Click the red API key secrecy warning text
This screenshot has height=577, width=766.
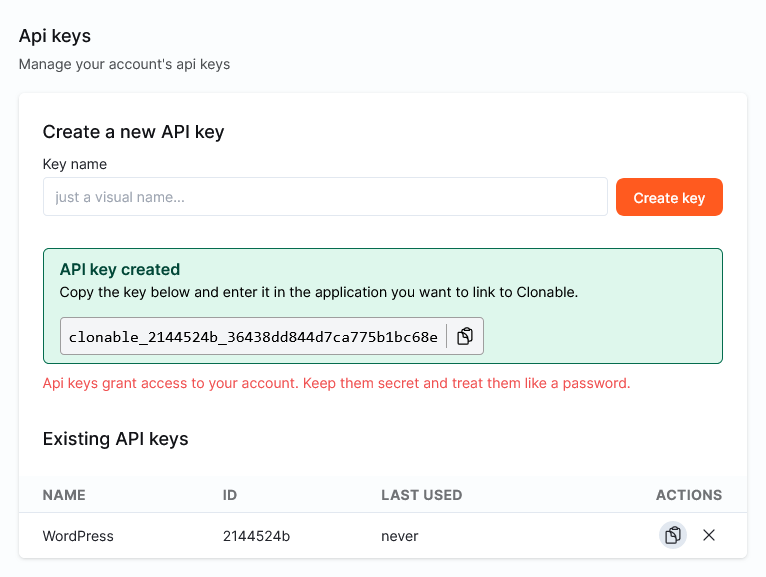coord(336,383)
